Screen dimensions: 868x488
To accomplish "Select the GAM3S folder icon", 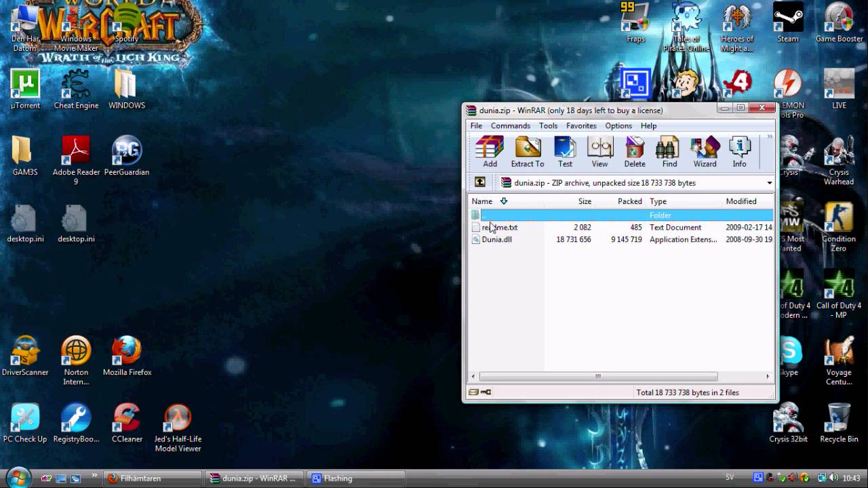I will tap(25, 157).
